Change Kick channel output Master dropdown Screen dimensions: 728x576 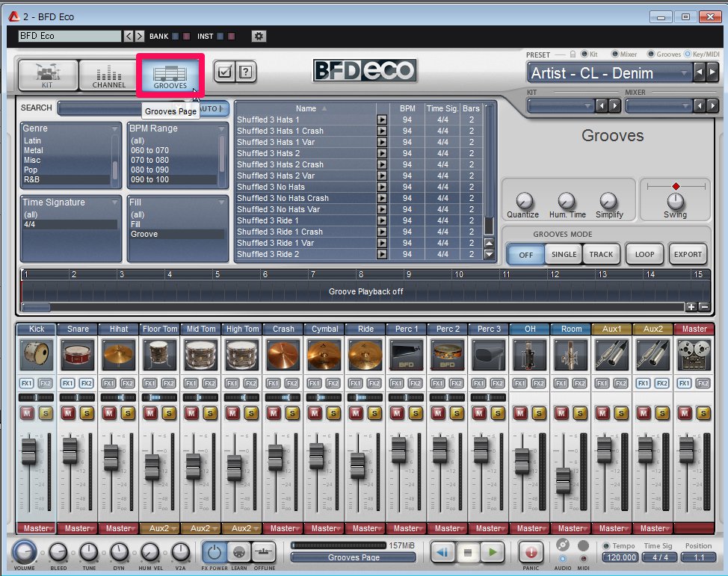click(x=36, y=528)
